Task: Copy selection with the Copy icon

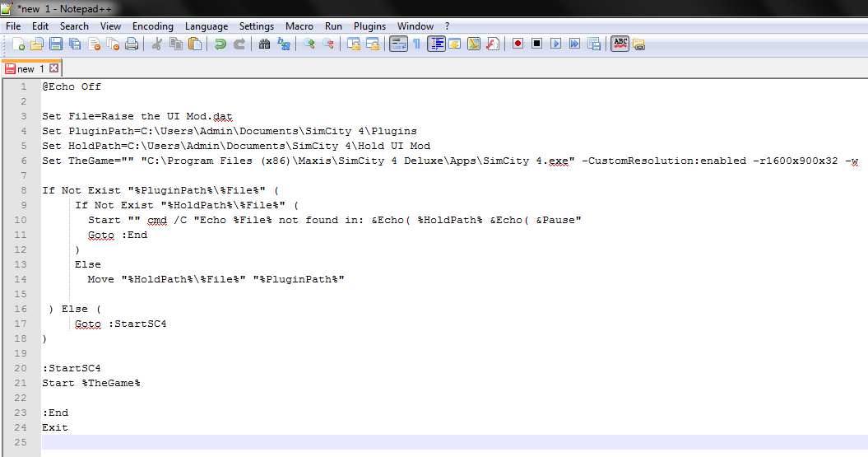Action: coord(176,44)
